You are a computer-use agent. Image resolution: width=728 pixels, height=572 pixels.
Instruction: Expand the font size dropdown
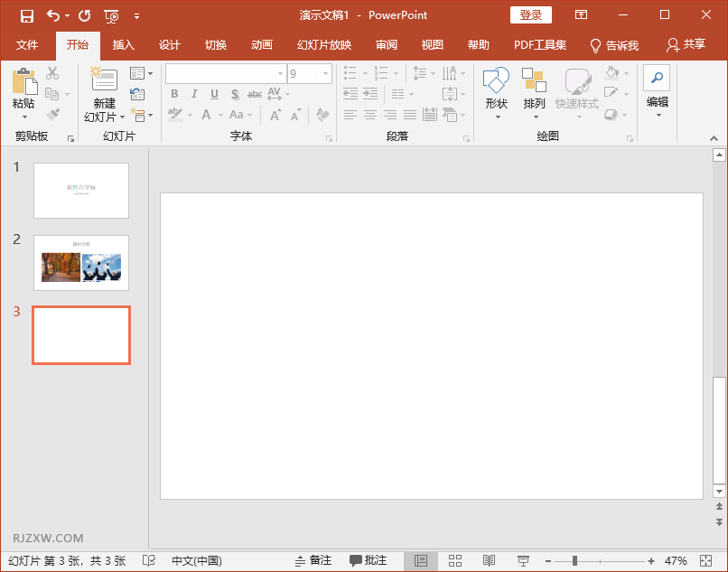tap(324, 74)
